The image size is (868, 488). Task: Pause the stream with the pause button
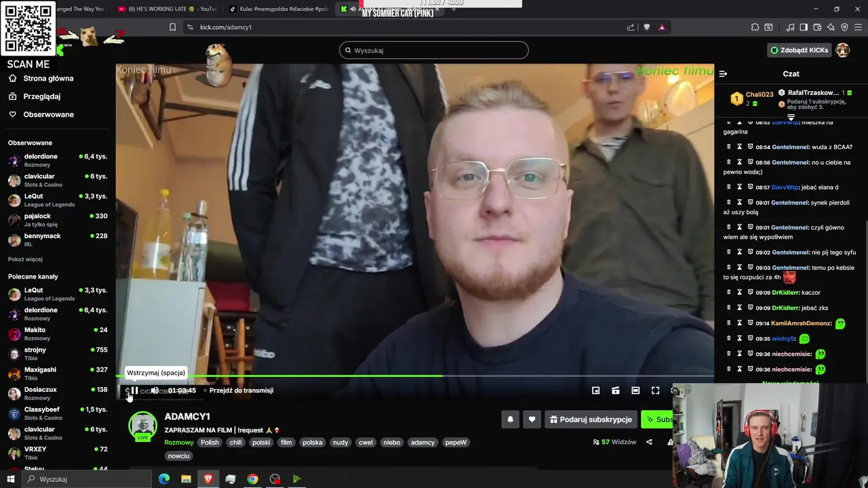coord(134,390)
